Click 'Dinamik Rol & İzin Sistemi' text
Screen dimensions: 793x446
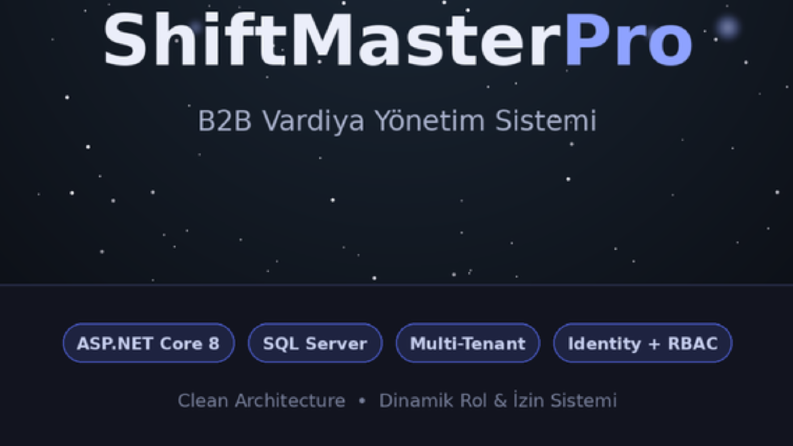(498, 400)
